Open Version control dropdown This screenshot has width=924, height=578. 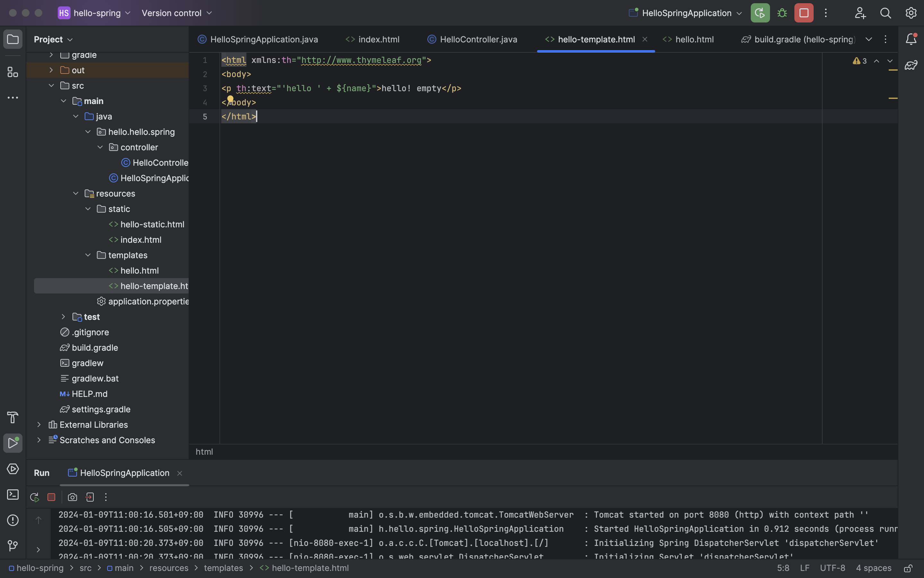click(x=176, y=13)
